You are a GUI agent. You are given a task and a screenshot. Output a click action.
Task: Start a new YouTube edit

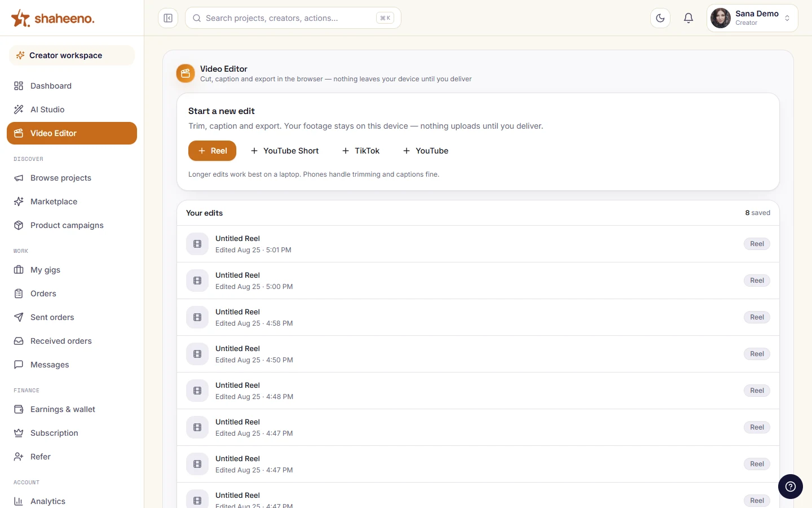coord(426,151)
